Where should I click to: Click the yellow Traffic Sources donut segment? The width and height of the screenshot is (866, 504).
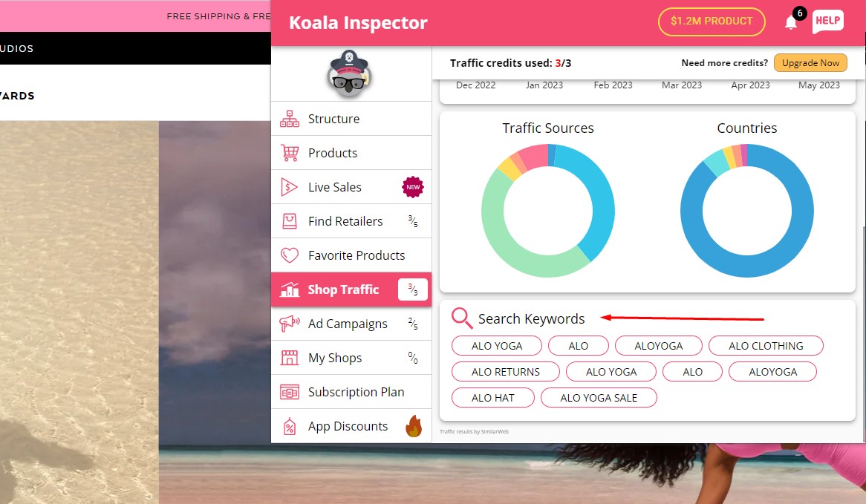tap(509, 170)
